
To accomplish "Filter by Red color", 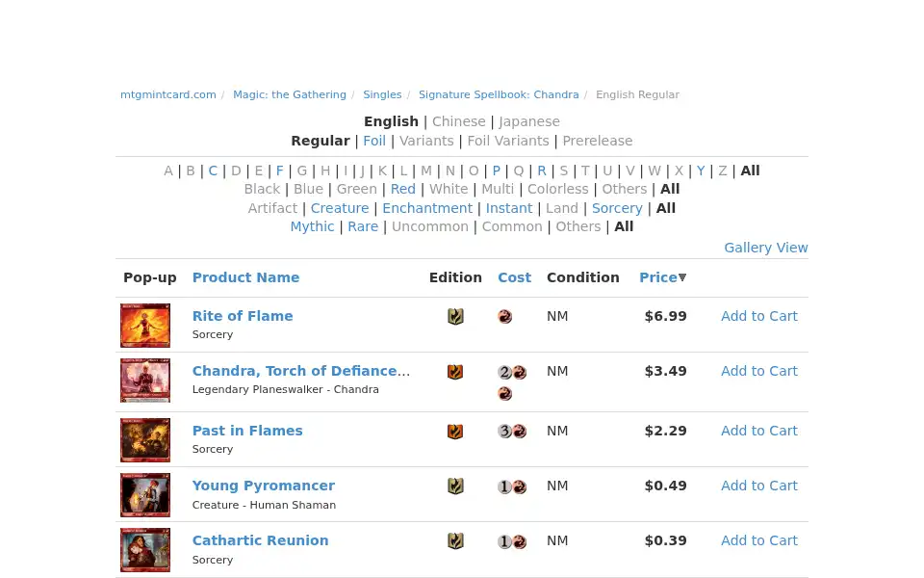I will (x=403, y=189).
